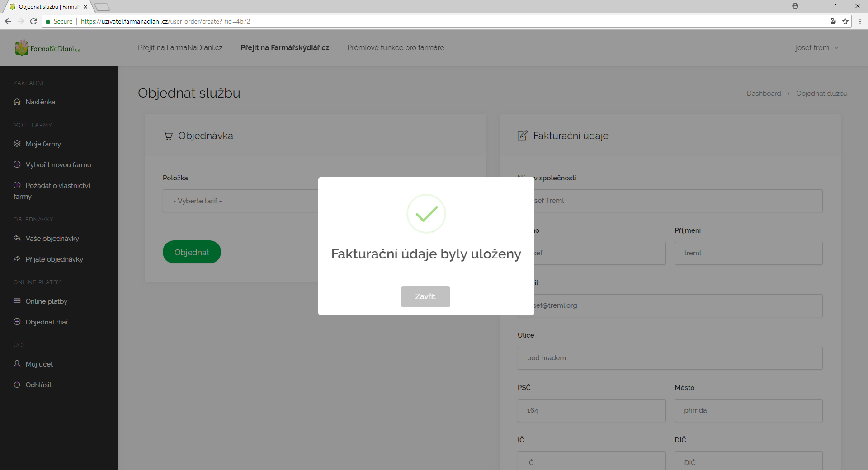868x470 pixels.
Task: Click the Moje farmy layers icon
Action: [17, 144]
